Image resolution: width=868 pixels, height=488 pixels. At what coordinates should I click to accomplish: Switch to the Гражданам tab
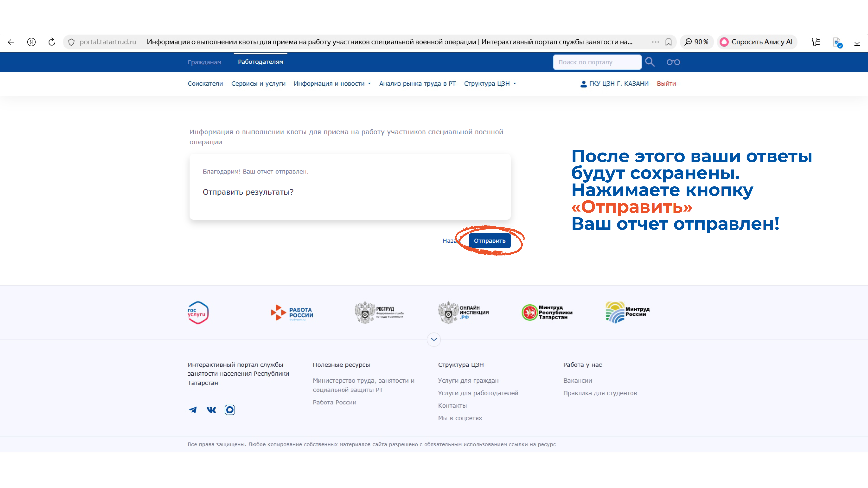[x=204, y=62]
